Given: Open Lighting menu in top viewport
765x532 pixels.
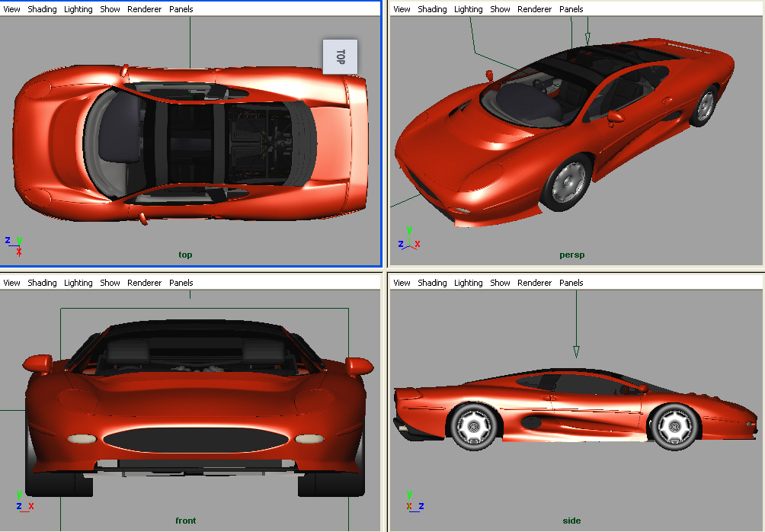Looking at the screenshot, I should point(78,9).
